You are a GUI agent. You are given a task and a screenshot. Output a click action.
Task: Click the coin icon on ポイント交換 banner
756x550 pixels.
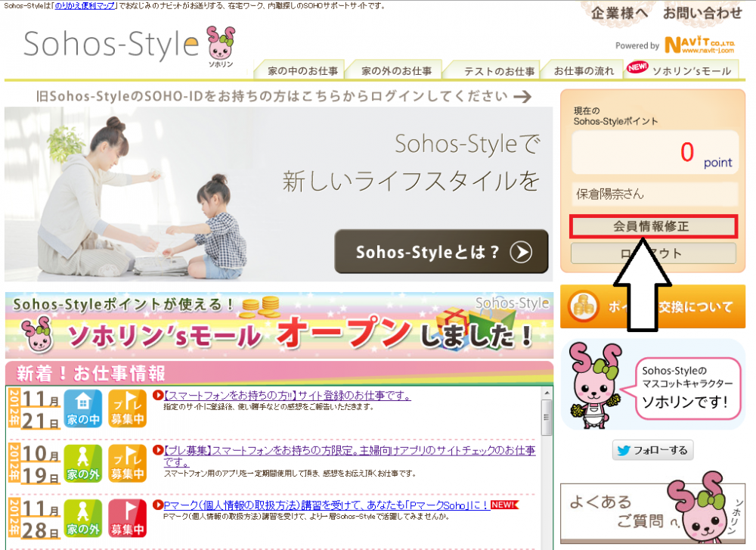point(583,306)
